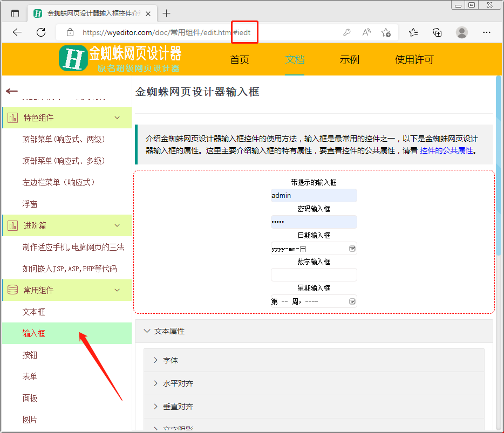Screen dimensions: 504x433
Task: Focus the password input field
Action: tap(314, 222)
